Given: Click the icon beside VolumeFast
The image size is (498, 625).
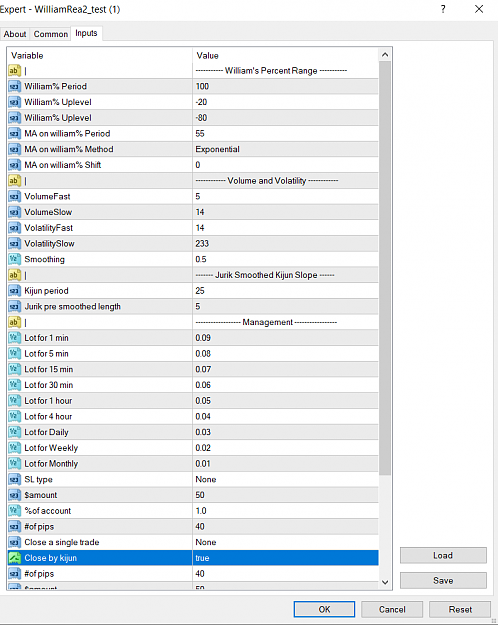Looking at the screenshot, I should click(14, 197).
